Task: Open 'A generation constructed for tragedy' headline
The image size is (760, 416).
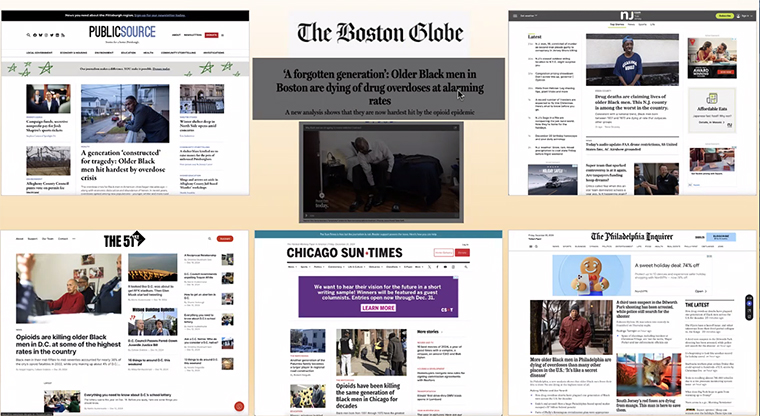Action: click(123, 165)
